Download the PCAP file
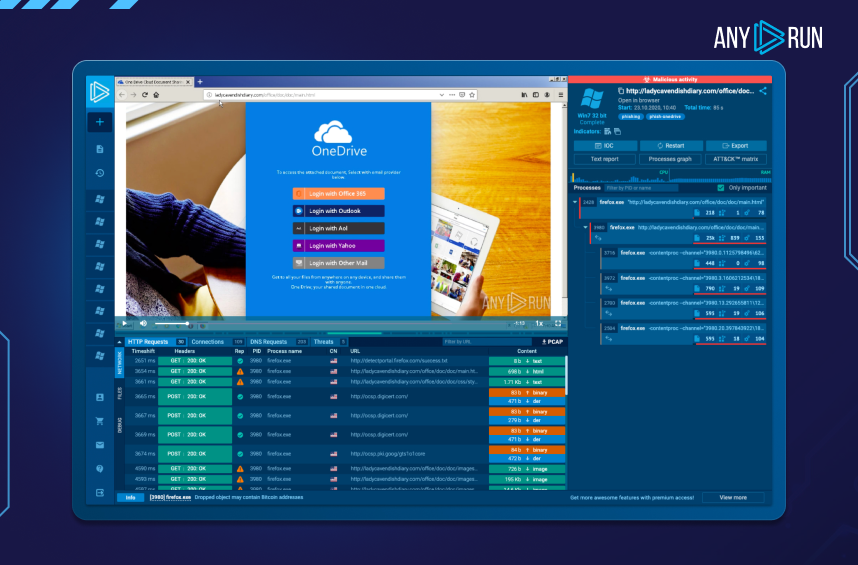This screenshot has height=565, width=858. coord(553,342)
